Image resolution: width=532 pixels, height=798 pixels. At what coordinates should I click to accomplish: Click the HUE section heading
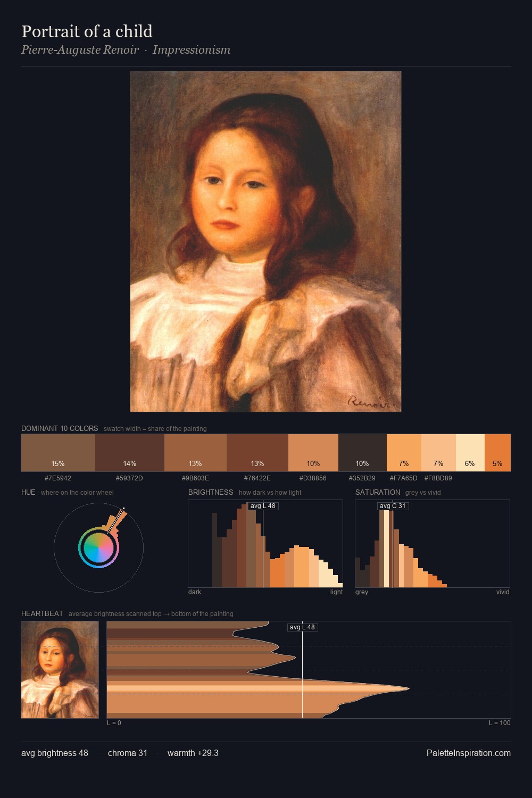[x=28, y=492]
